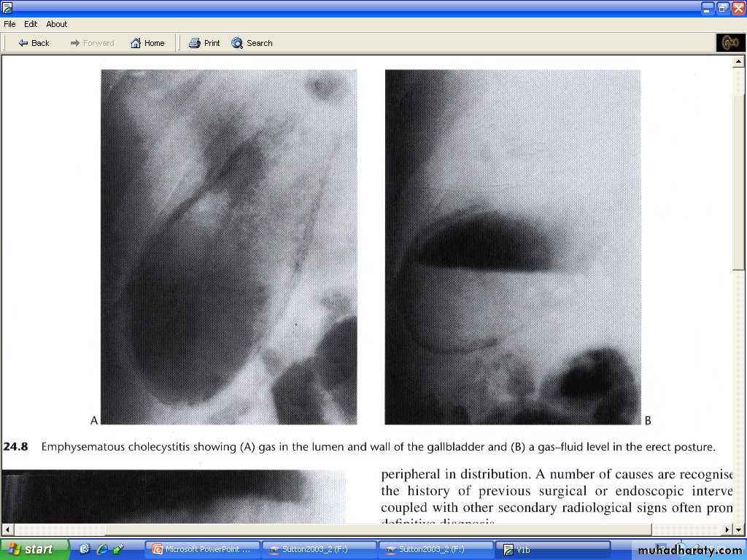The height and width of the screenshot is (560, 747).
Task: Click the logo at the toolbar's right end
Action: coord(730,43)
